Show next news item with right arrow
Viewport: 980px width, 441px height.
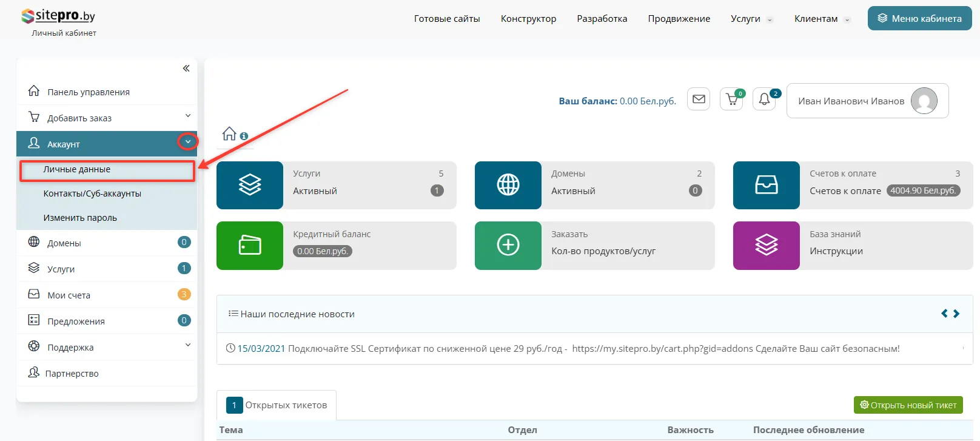point(956,314)
